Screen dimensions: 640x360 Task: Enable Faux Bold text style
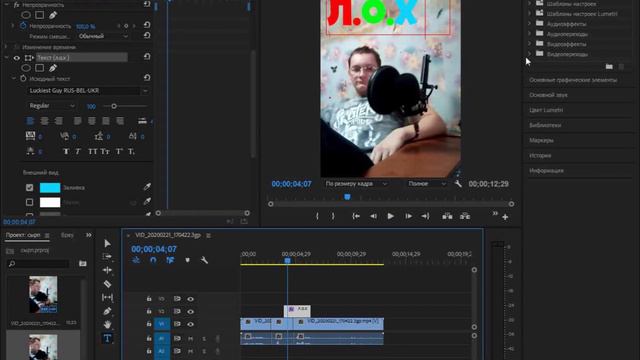point(66,151)
